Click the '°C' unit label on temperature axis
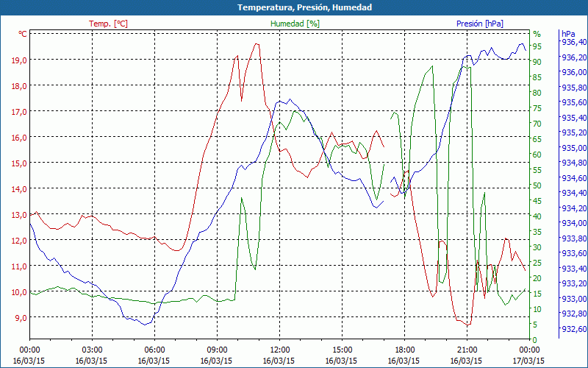This screenshot has height=368, width=588. coord(23,34)
